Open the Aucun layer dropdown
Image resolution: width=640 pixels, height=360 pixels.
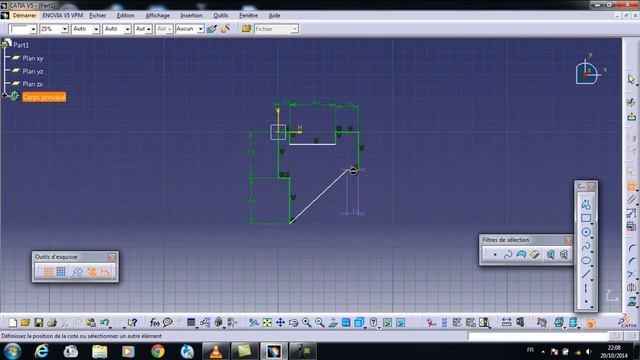200,29
